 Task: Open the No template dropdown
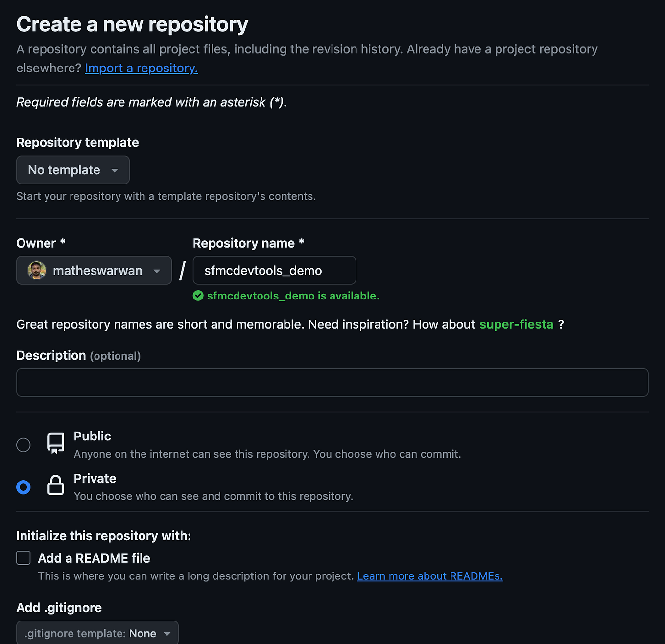click(x=72, y=170)
